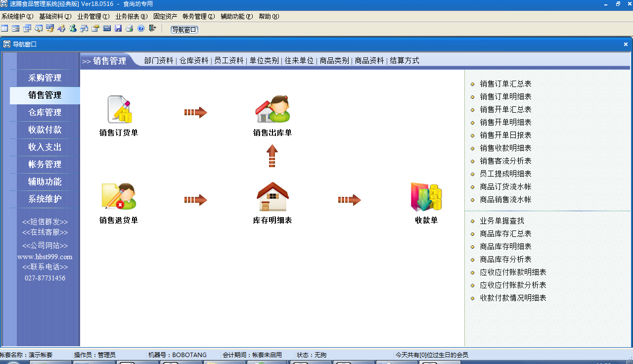Click the magnifier search icon on the toolbar

(x=39, y=28)
